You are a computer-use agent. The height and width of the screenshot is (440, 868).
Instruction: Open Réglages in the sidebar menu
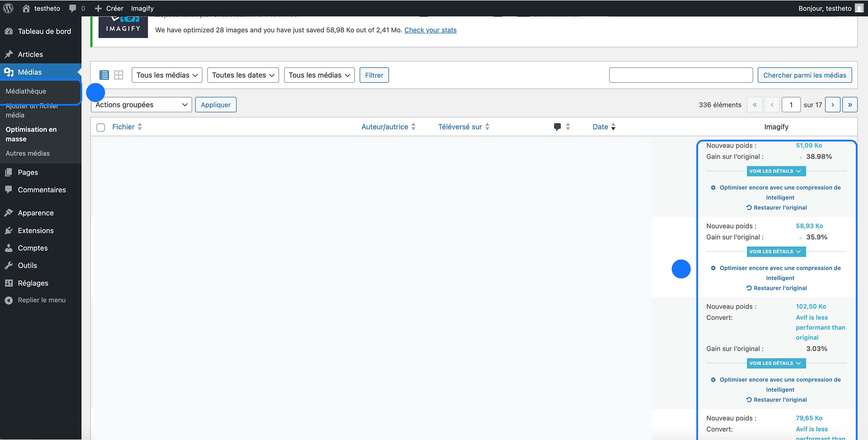pyautogui.click(x=33, y=283)
